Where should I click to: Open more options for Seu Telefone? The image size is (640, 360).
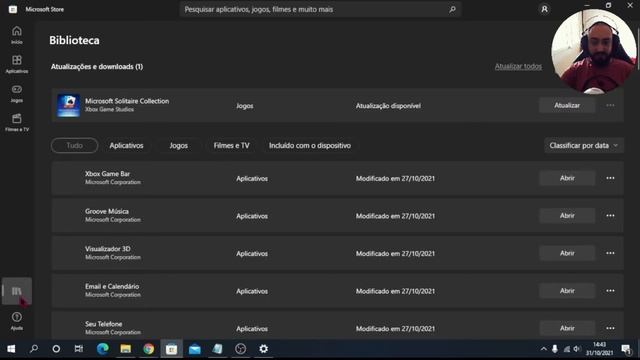pos(610,328)
